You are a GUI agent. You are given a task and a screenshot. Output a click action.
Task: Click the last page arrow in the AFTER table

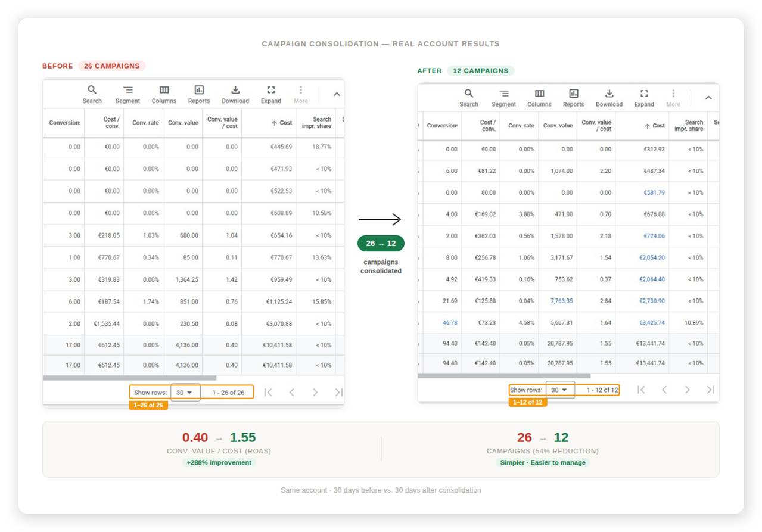click(711, 390)
